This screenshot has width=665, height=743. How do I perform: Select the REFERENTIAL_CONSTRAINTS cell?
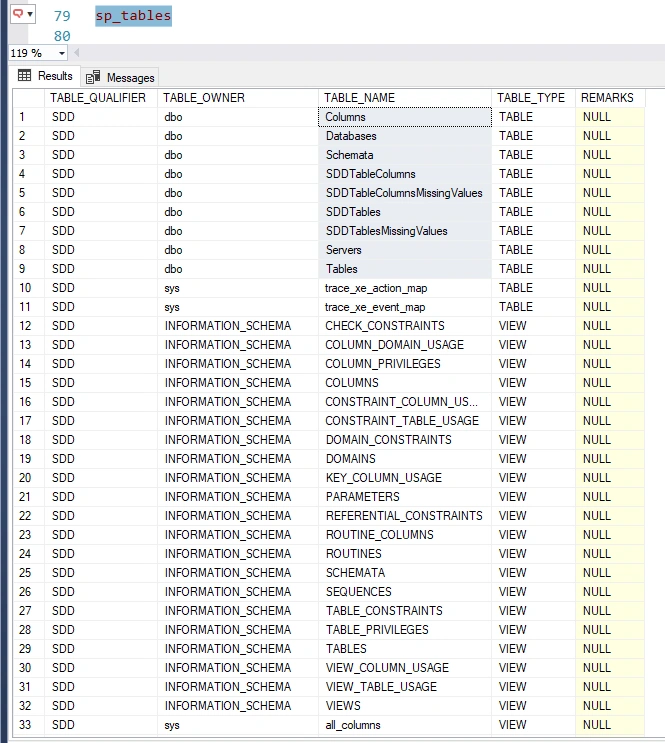point(405,516)
